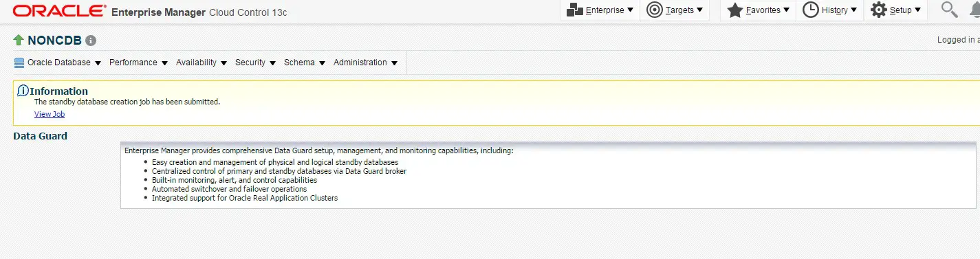
Task: Click the search magnifier icon
Action: point(949,10)
